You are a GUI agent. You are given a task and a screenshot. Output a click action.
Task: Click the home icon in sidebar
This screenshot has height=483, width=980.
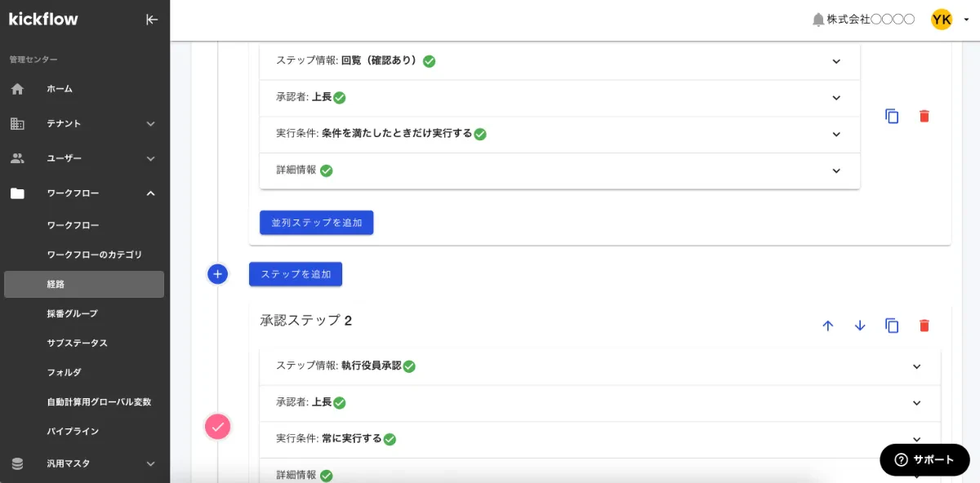point(17,89)
